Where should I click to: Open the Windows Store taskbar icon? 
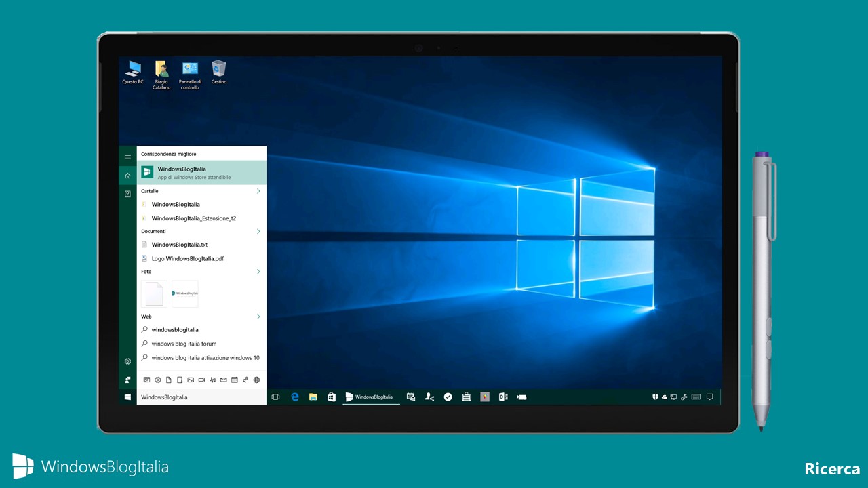(x=332, y=397)
